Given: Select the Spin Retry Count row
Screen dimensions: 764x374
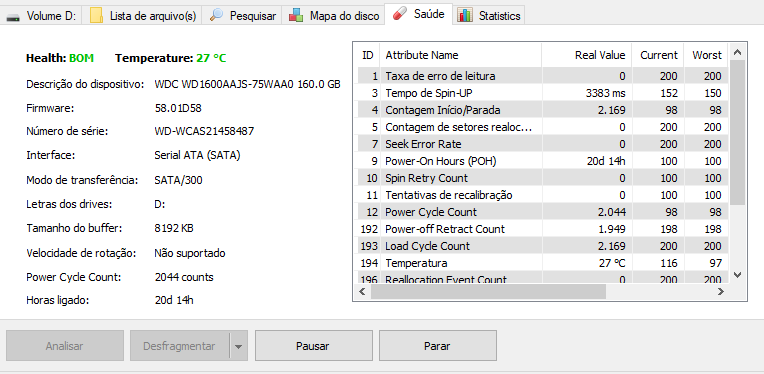Looking at the screenshot, I should [x=543, y=178].
